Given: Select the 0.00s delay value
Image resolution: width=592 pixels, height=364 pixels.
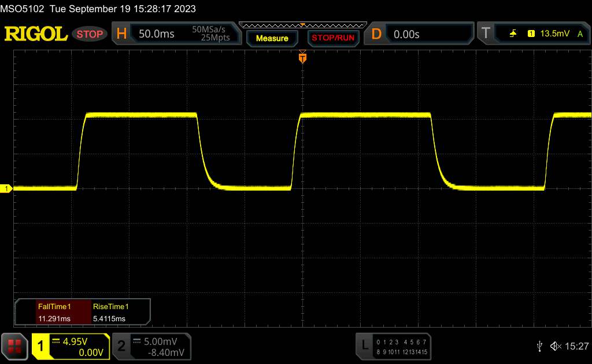Looking at the screenshot, I should (406, 34).
